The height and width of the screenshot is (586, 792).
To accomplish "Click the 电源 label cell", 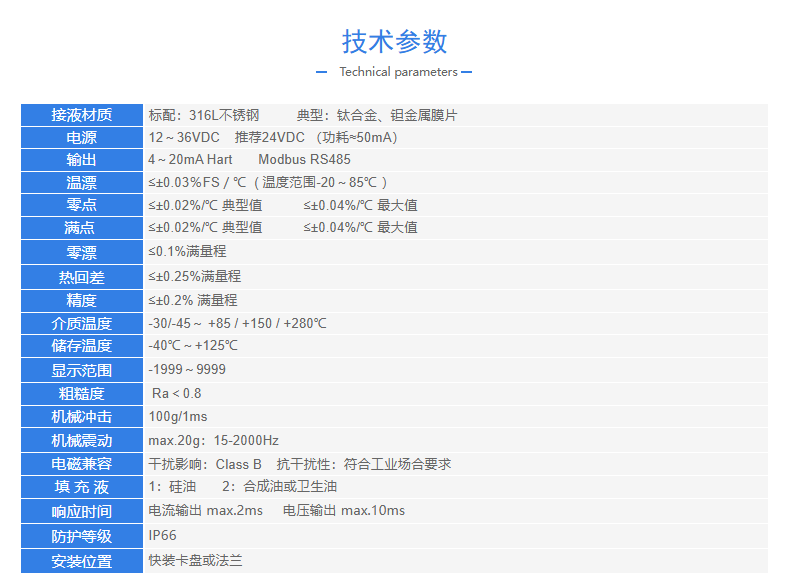I will click(82, 138).
